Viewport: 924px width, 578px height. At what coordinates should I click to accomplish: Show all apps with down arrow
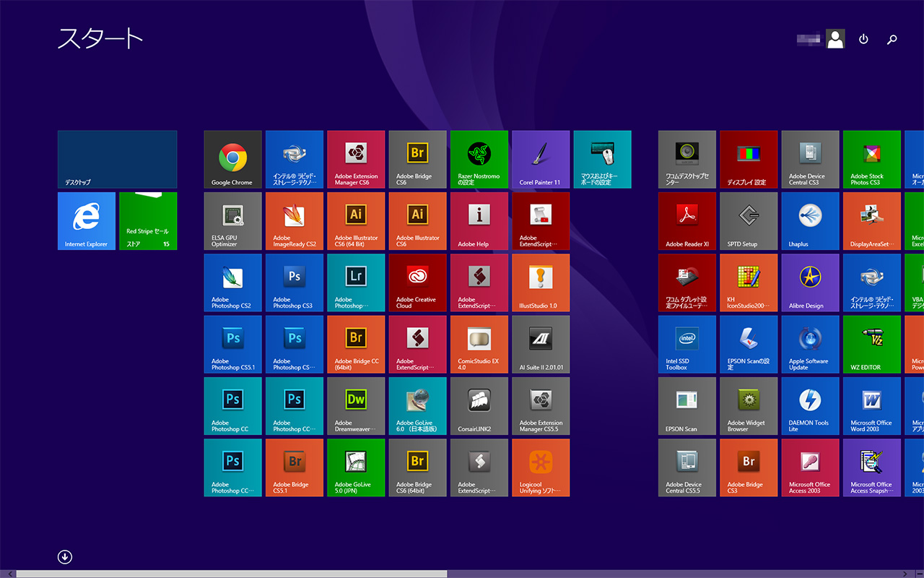(65, 556)
